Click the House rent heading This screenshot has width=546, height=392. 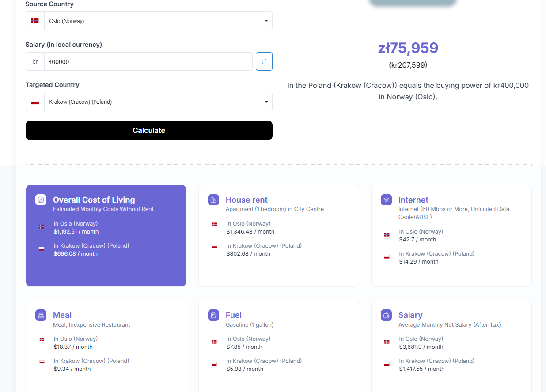246,200
